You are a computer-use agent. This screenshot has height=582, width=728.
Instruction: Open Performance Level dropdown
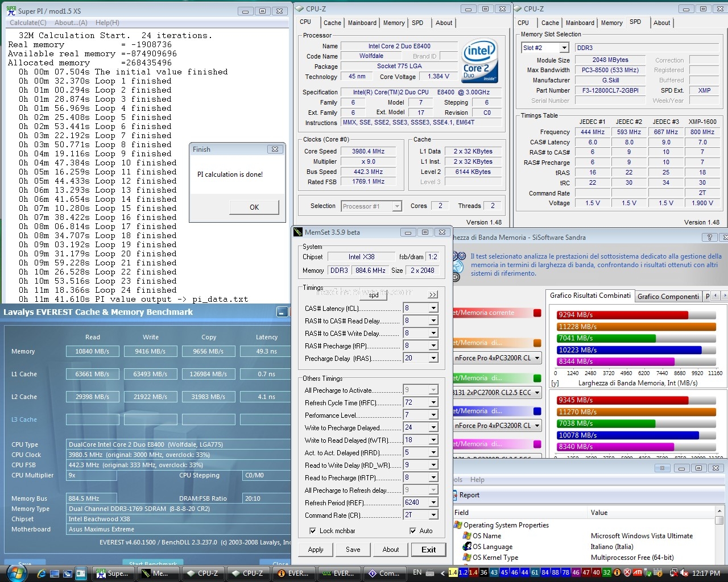coord(433,415)
